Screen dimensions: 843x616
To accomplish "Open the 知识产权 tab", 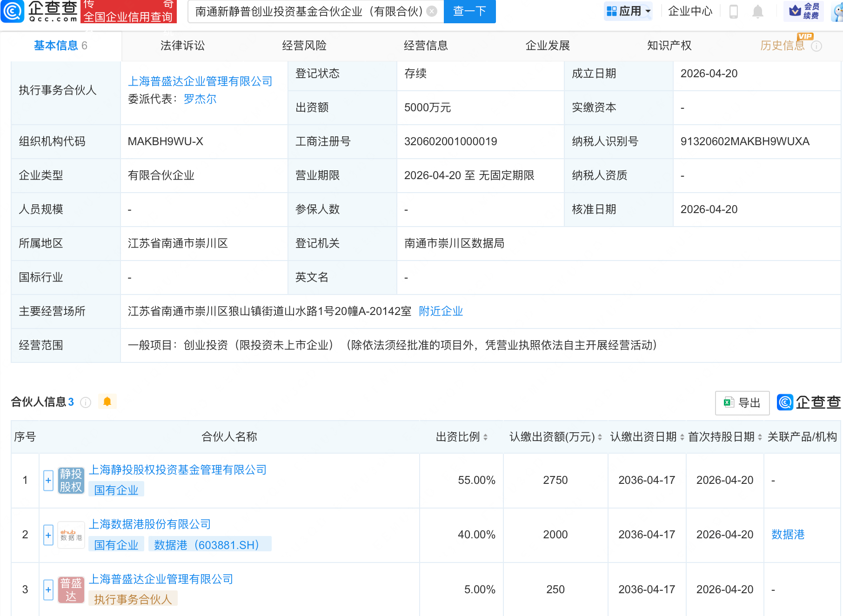I will tap(669, 46).
